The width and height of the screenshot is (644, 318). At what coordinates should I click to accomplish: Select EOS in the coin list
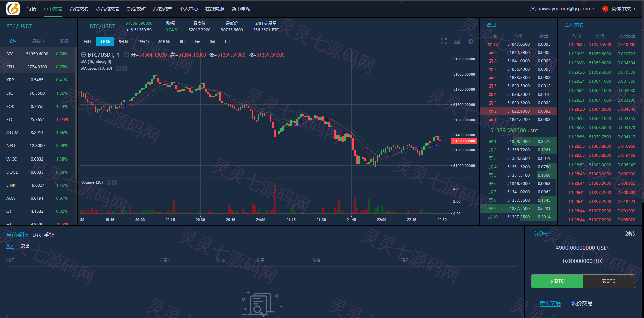pyautogui.click(x=38, y=107)
